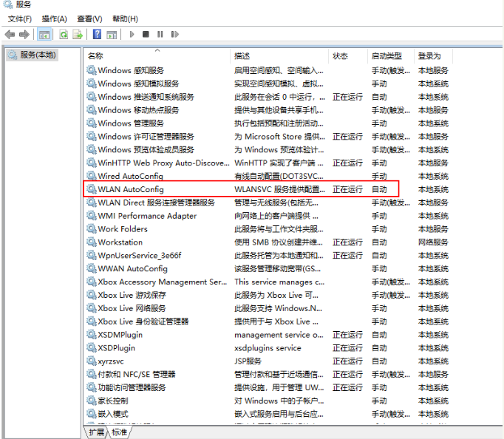This screenshot has height=439, width=504.
Task: Select the Windows 移动热点服务 row
Action: [268, 110]
